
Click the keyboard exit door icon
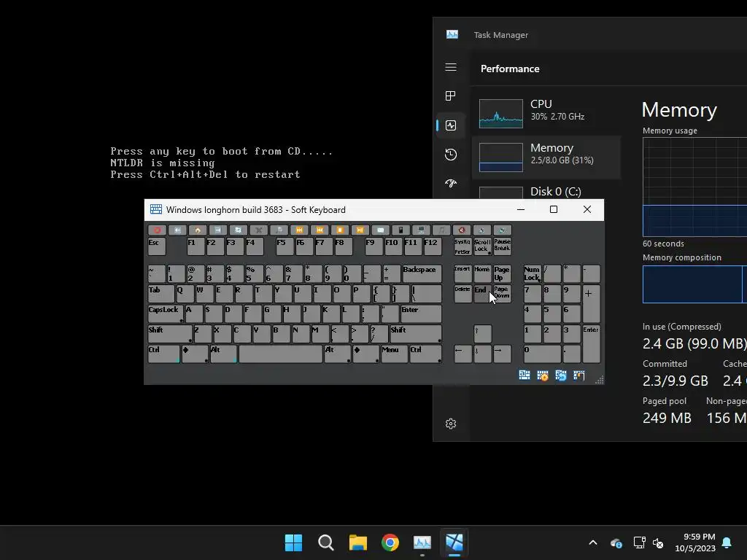[578, 376]
